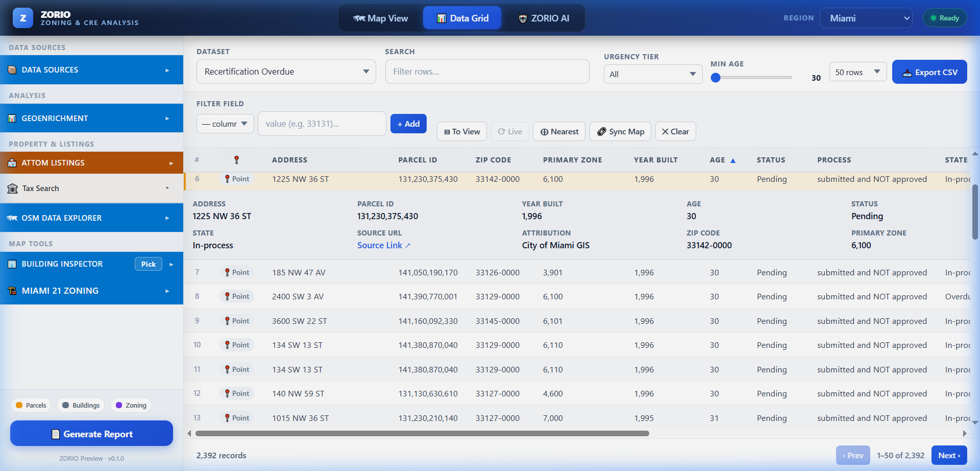
Task: Click the Data Sources database icon
Action: click(12, 70)
